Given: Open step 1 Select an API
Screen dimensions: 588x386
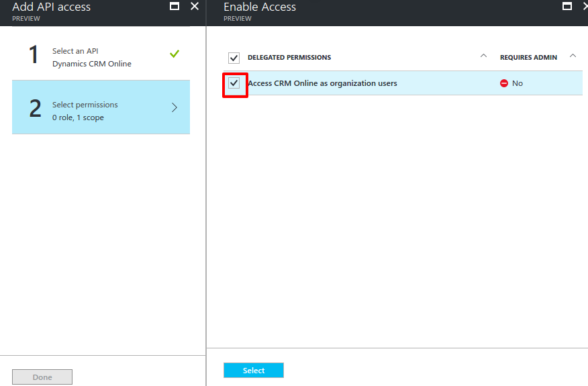Looking at the screenshot, I should [101, 54].
